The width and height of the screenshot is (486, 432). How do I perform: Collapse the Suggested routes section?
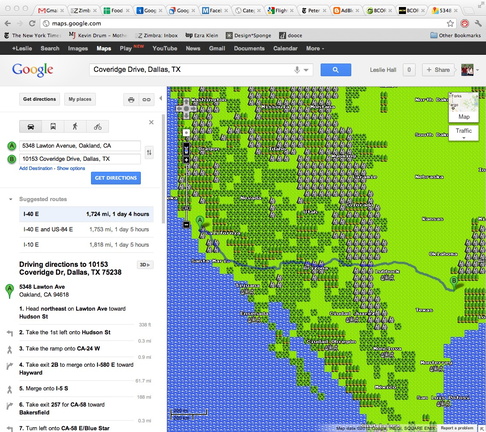(11, 199)
